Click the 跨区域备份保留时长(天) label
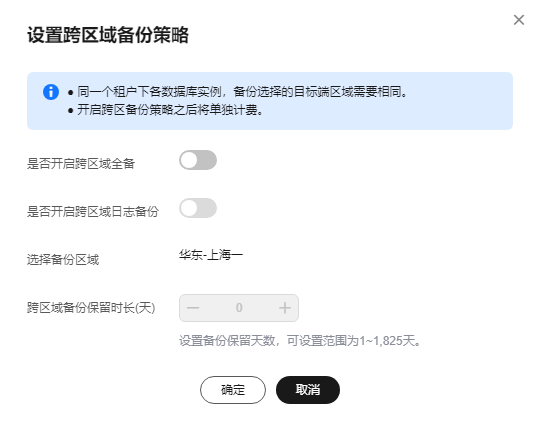This screenshot has height=432, width=537. [x=91, y=308]
